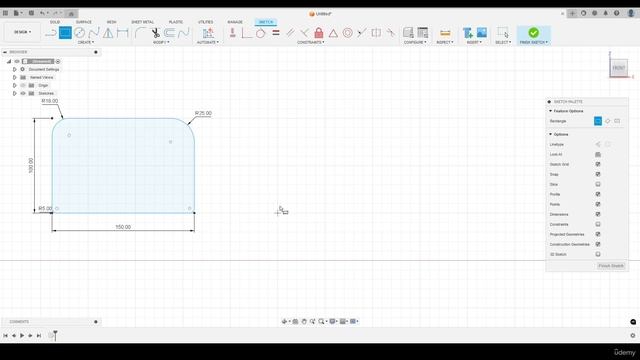This screenshot has width=640, height=360.
Task: Select the Fillet tool in Modify
Action: pos(140,33)
